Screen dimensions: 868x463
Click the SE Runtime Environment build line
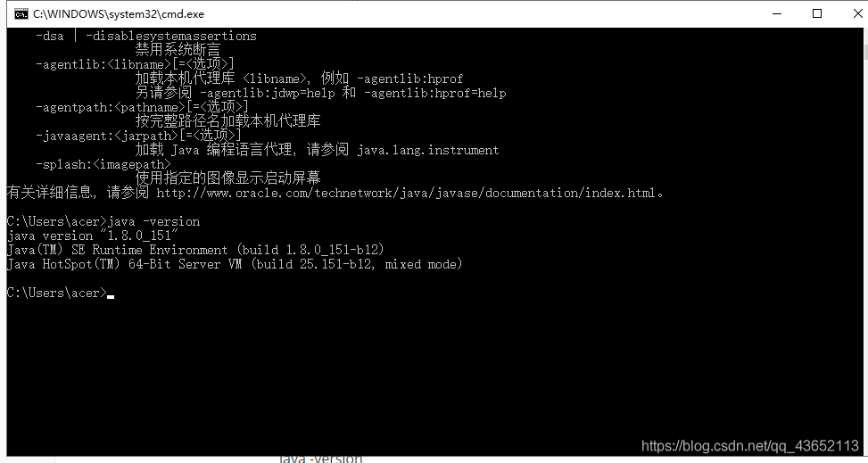click(195, 250)
